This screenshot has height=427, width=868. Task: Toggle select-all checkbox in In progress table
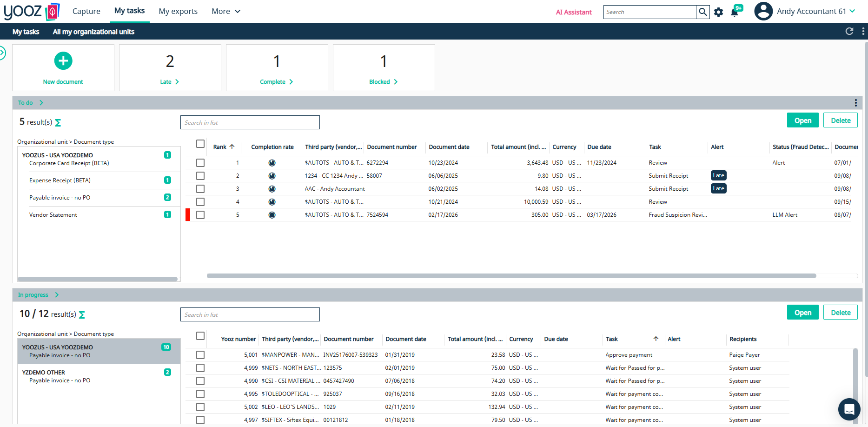click(200, 336)
